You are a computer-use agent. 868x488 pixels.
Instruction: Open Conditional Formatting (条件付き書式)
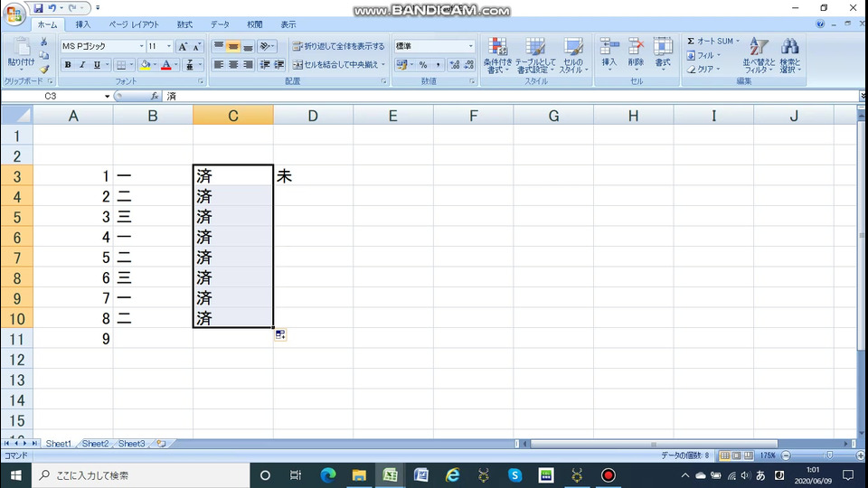(x=497, y=55)
